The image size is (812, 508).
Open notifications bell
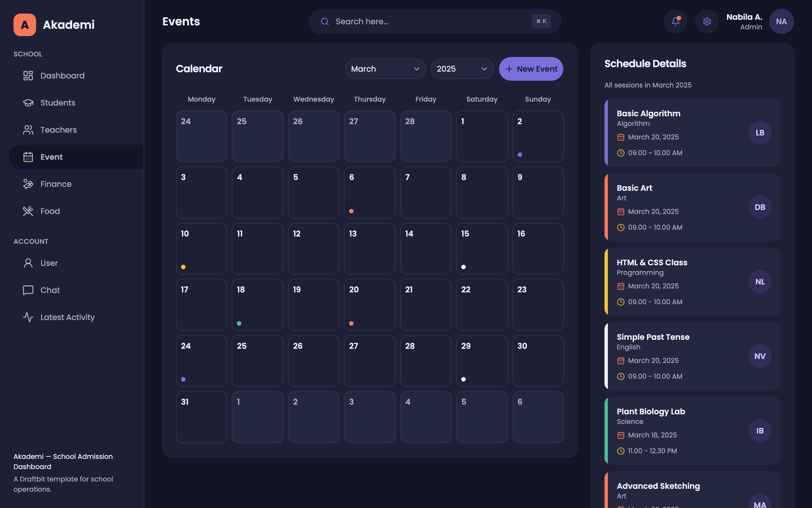tap(675, 21)
